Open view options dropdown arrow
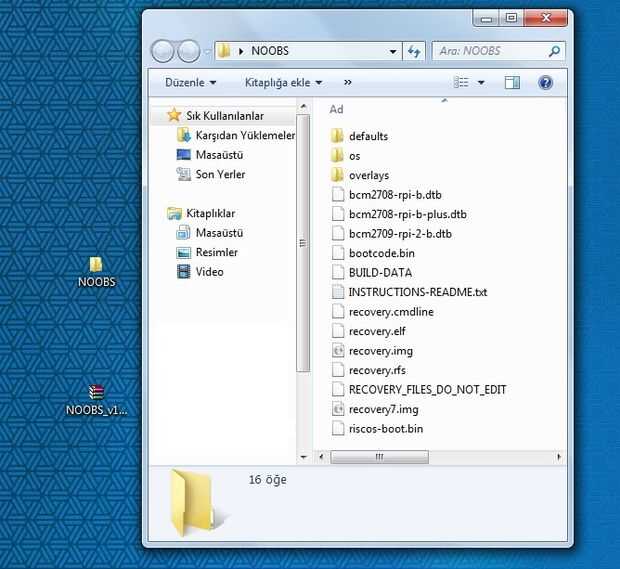Screen dimensions: 620x569 [481, 83]
